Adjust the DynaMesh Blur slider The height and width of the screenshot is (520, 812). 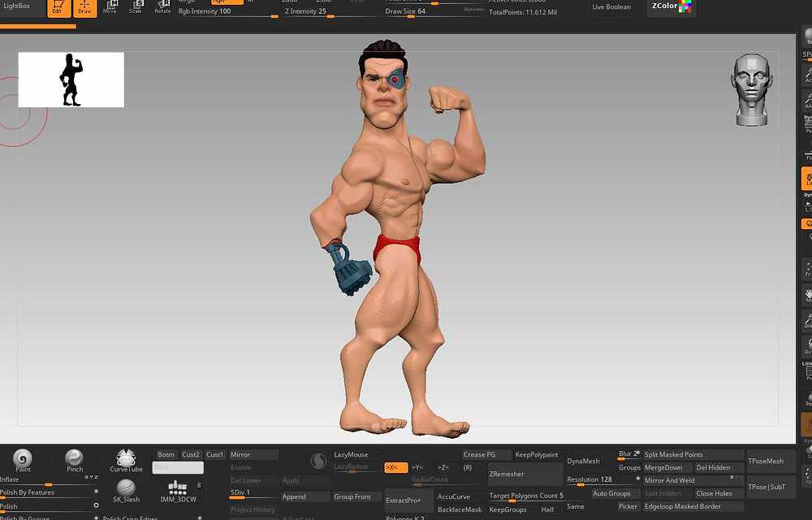coord(629,455)
